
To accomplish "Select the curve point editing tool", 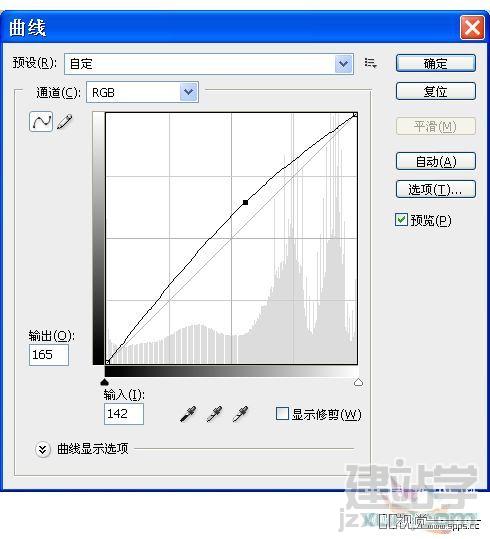I will [41, 121].
